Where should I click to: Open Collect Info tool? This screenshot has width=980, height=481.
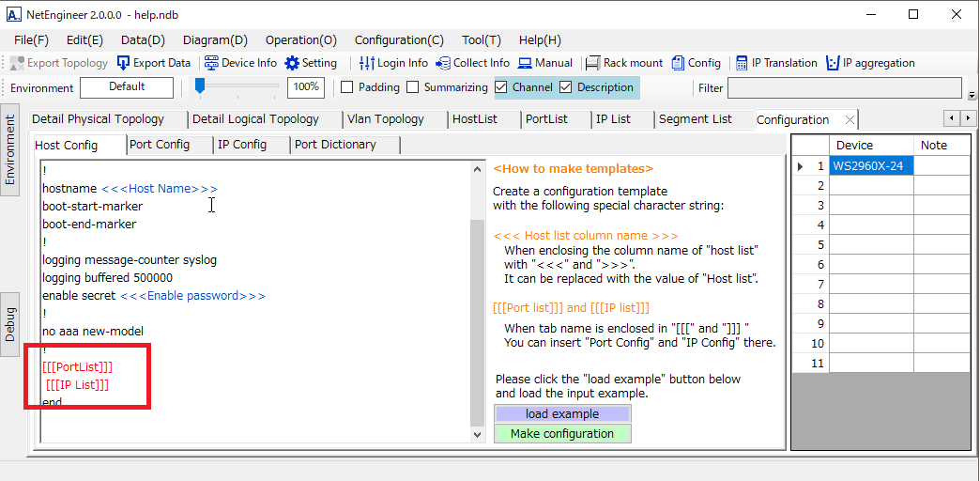coord(443,63)
